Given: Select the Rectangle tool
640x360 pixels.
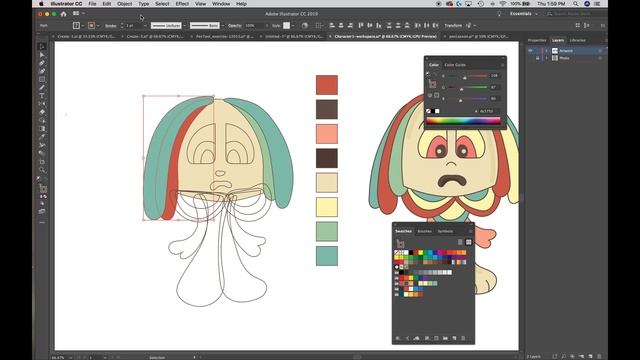Looking at the screenshot, I should 42,79.
